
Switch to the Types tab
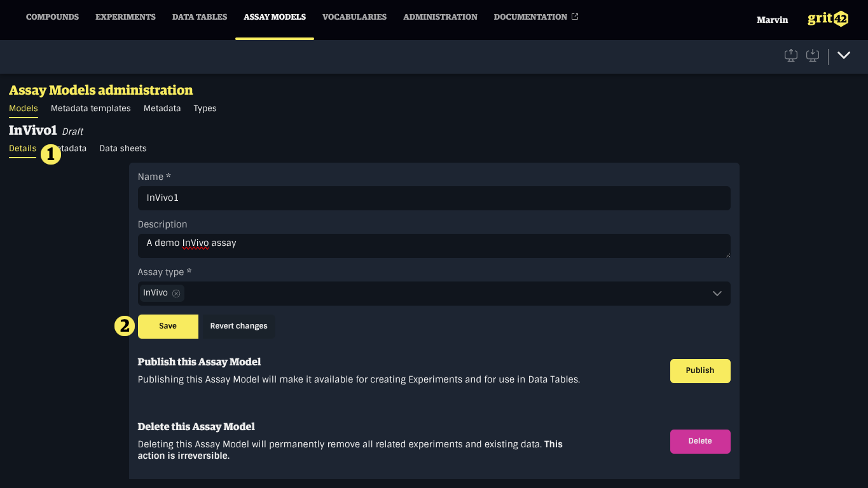pos(205,109)
